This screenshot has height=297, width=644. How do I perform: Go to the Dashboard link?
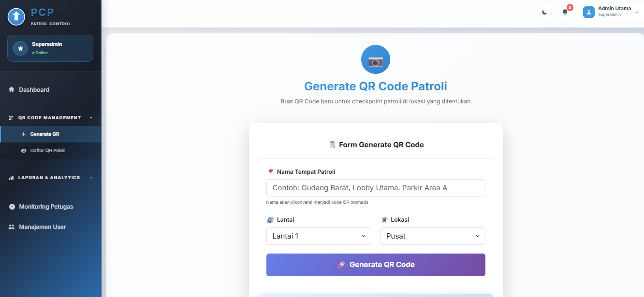click(34, 90)
